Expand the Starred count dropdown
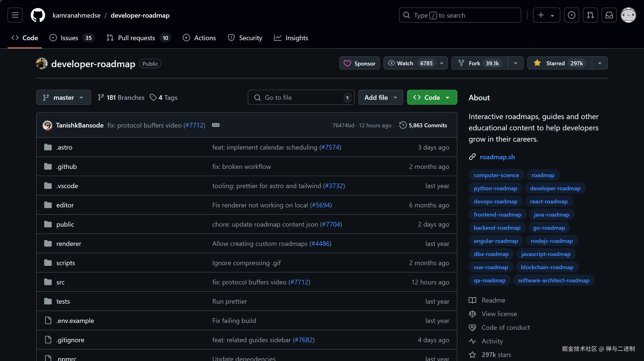Viewport: 644px width, 361px height. [x=600, y=63]
